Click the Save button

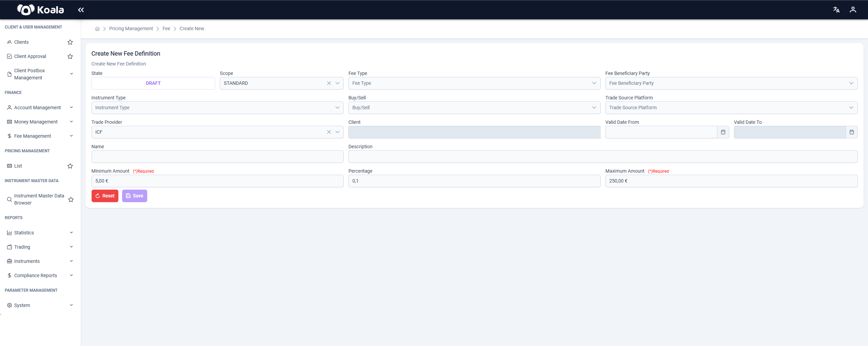(x=134, y=196)
